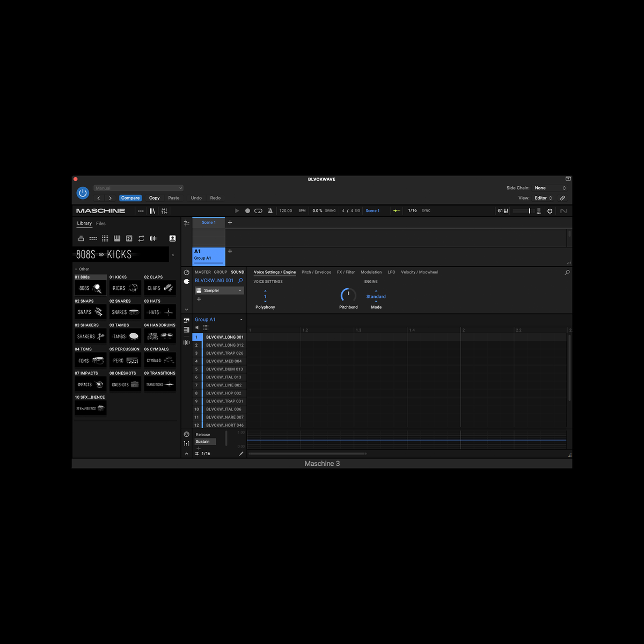Screen dimensions: 644x644
Task: Toggle the audio engine power icon
Action: tap(550, 211)
